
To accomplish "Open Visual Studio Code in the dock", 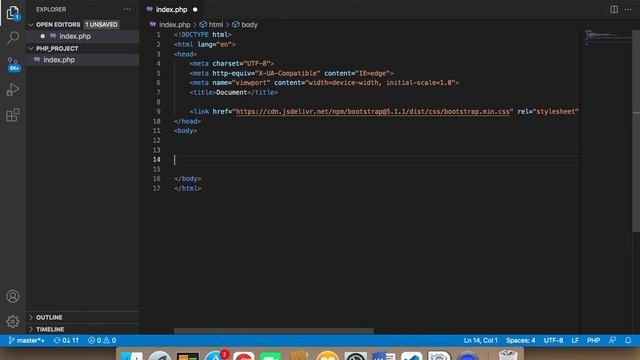I will [411, 356].
